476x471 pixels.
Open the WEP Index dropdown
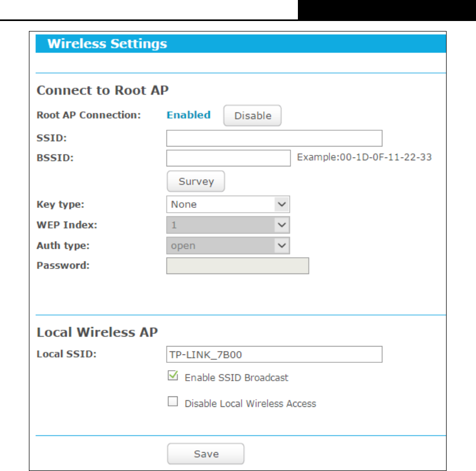point(228,225)
